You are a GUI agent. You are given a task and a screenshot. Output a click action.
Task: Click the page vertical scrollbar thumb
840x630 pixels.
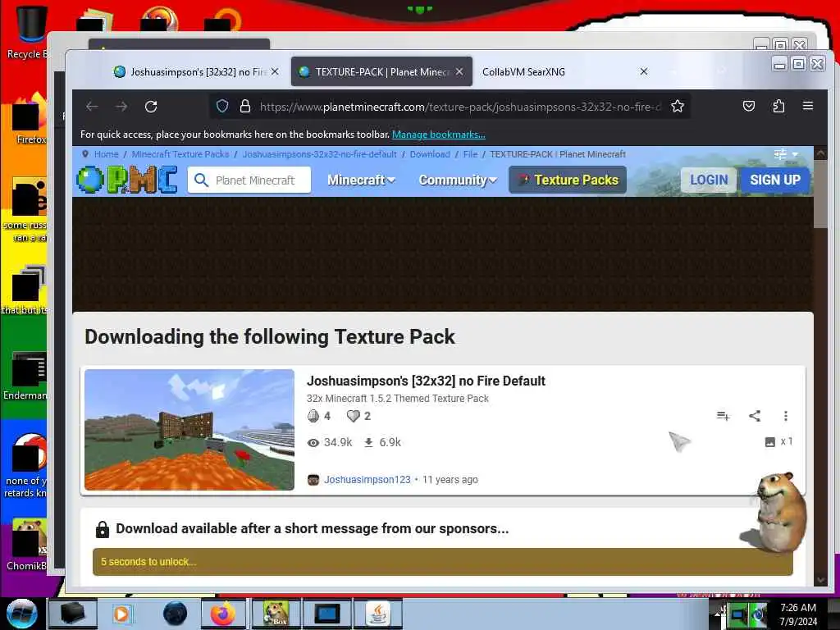pyautogui.click(x=820, y=194)
